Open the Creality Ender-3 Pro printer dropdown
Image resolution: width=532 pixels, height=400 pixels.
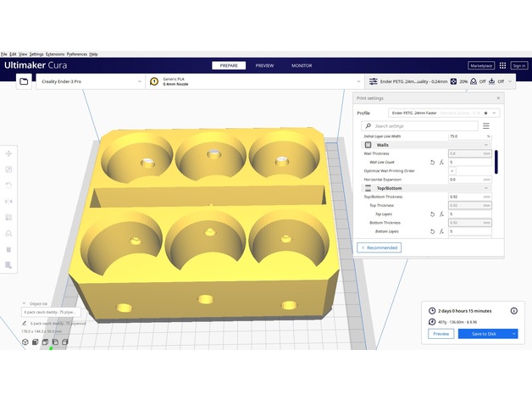(x=90, y=81)
